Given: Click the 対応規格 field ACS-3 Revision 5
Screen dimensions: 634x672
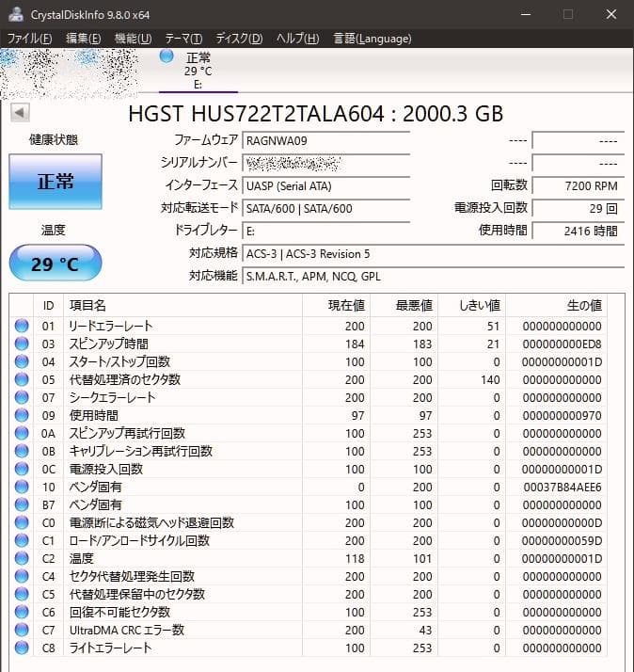Looking at the screenshot, I should coord(433,254).
